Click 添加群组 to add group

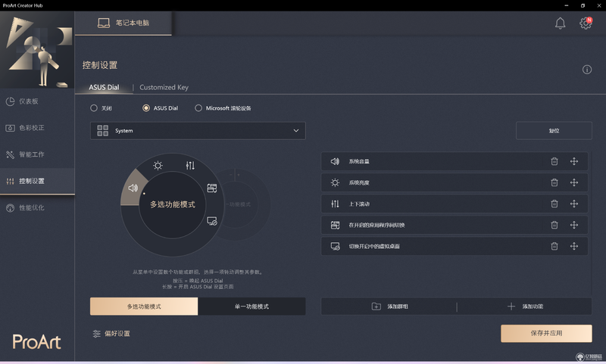click(x=389, y=306)
